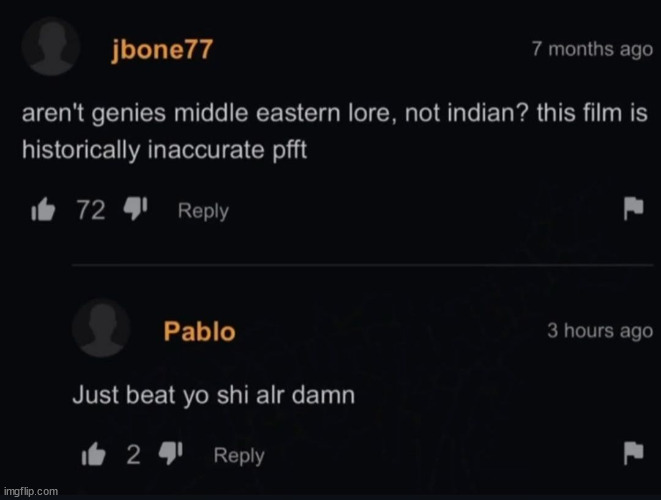View the 72 likes count
Image resolution: width=661 pixels, height=500 pixels.
(91, 210)
